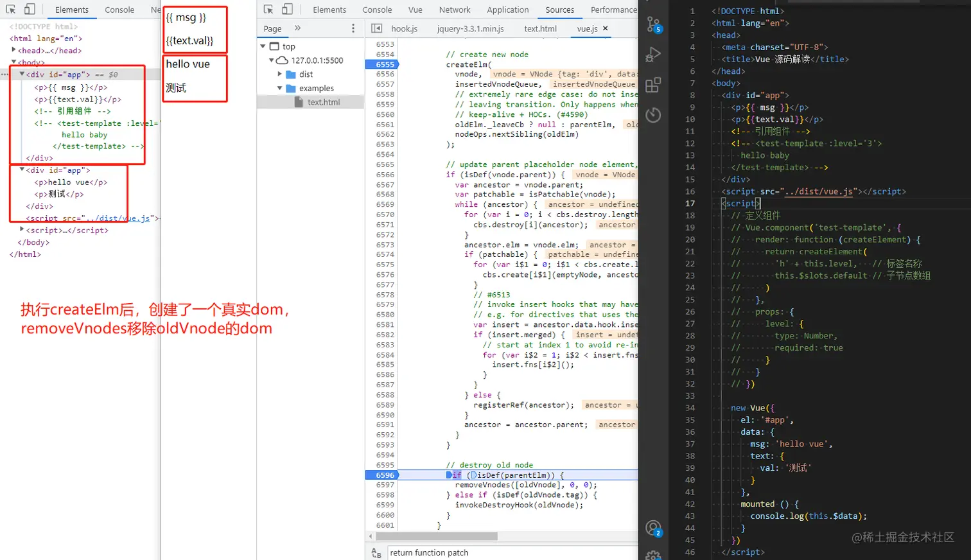Screen dimensions: 971x560
Task: Toggle device toolbar in left DevTools panel
Action: coord(30,10)
